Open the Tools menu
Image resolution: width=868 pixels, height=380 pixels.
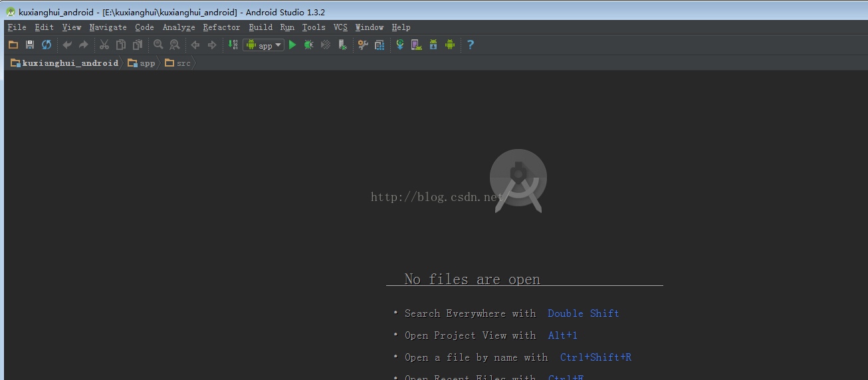coord(314,27)
